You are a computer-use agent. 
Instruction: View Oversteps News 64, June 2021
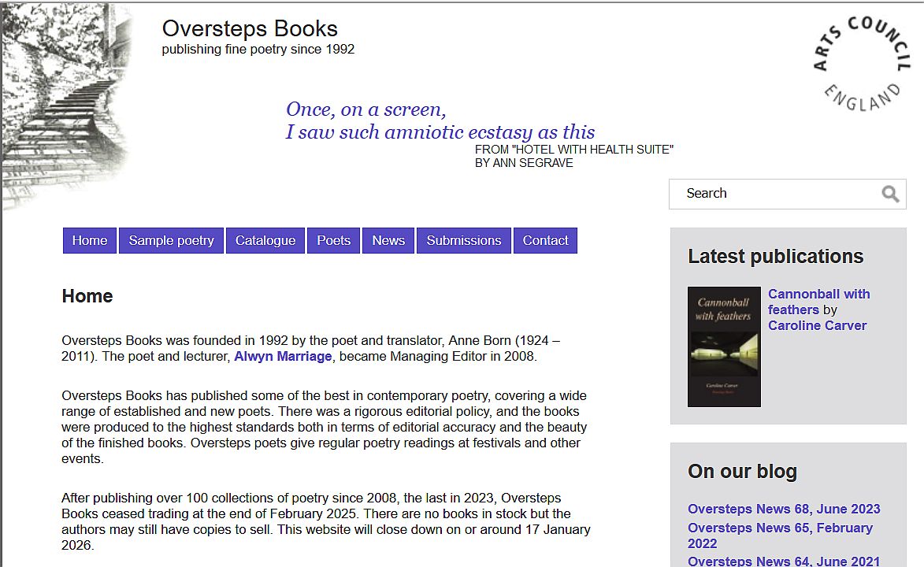[783, 561]
